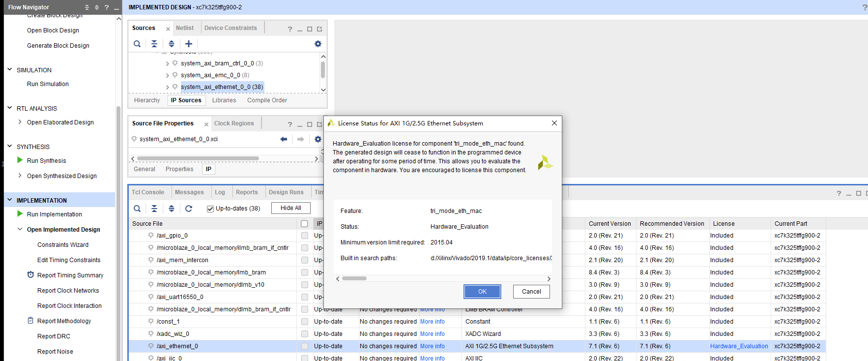Open Sources panel settings gear
Screen dimensions: 868x361
click(x=318, y=44)
